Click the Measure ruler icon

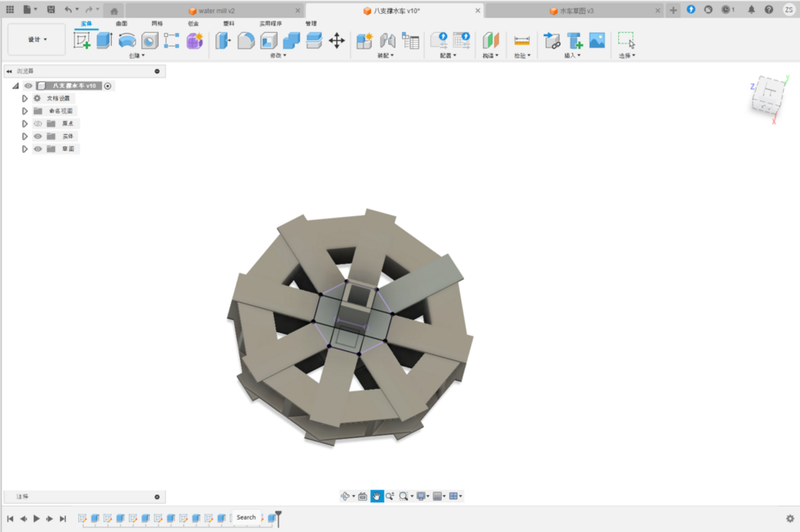pyautogui.click(x=521, y=41)
